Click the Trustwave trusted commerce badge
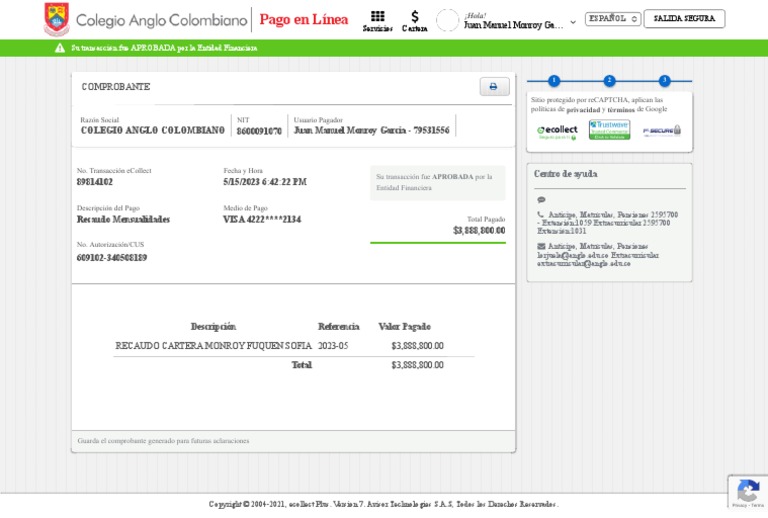768x518 pixels. 609,130
